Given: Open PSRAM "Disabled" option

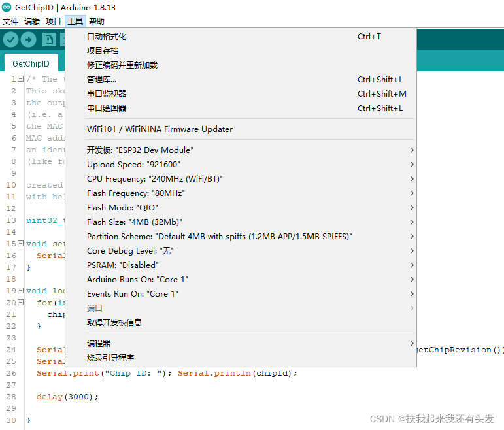Looking at the screenshot, I should pyautogui.click(x=241, y=265).
